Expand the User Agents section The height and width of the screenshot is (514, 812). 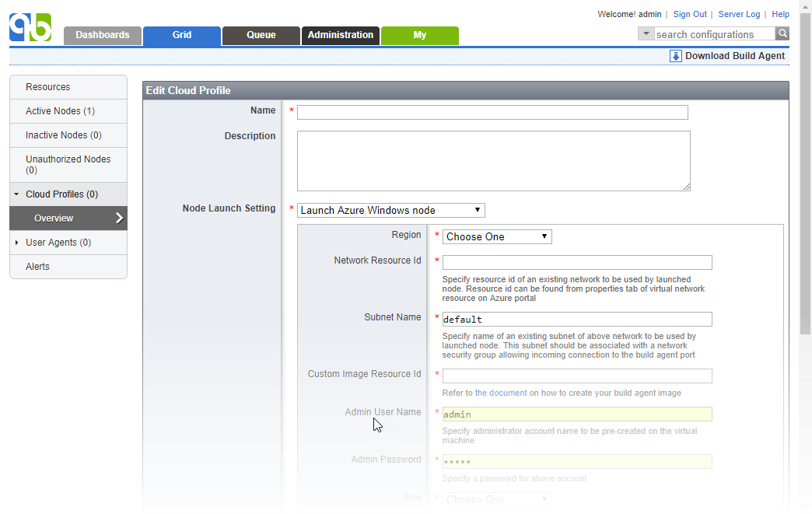coord(16,243)
